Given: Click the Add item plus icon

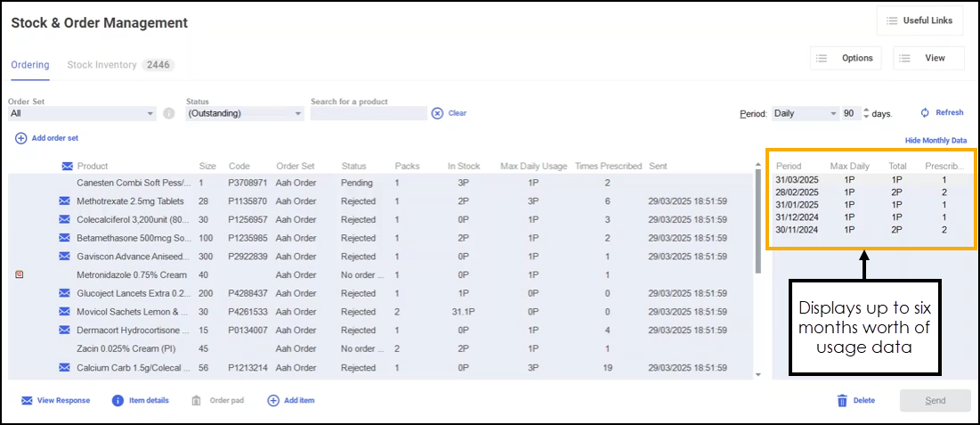Looking at the screenshot, I should [273, 401].
